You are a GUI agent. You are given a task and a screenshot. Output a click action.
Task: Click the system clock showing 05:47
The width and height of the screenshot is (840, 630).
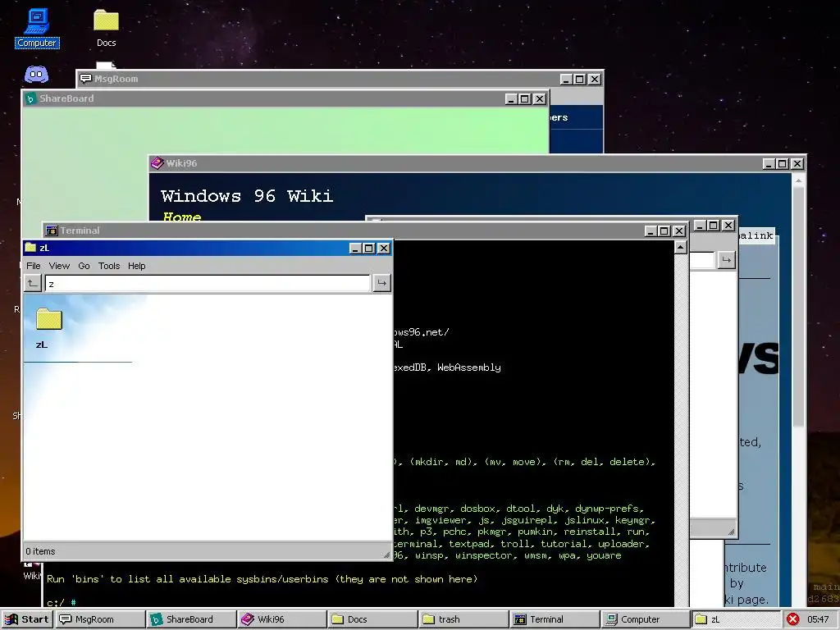point(818,619)
